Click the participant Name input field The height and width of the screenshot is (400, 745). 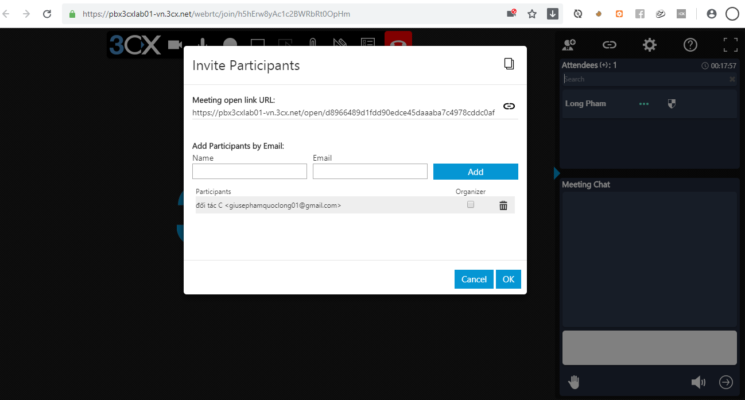click(x=249, y=171)
